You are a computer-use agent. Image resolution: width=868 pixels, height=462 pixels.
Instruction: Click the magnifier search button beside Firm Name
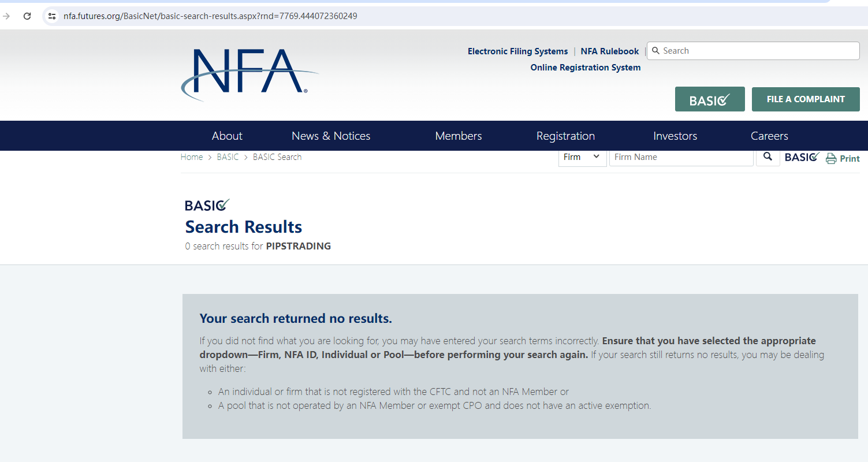pos(768,157)
